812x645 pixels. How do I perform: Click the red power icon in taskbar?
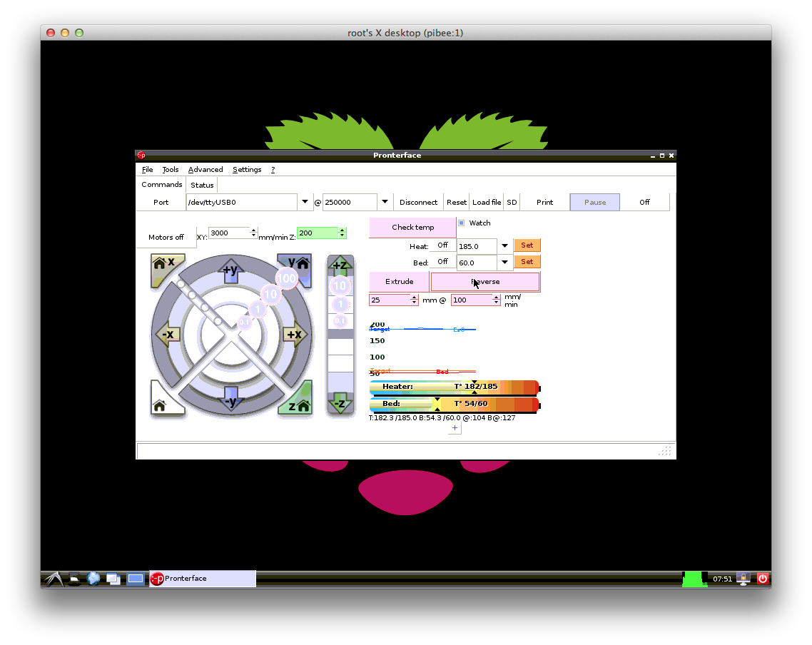(x=763, y=579)
